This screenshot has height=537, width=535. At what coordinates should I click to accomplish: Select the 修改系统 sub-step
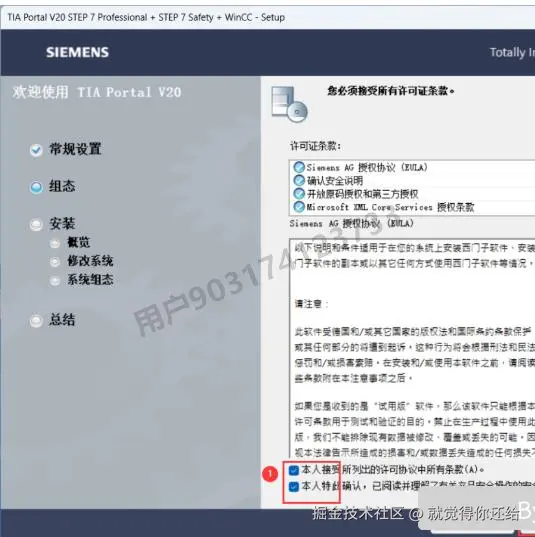pos(90,261)
